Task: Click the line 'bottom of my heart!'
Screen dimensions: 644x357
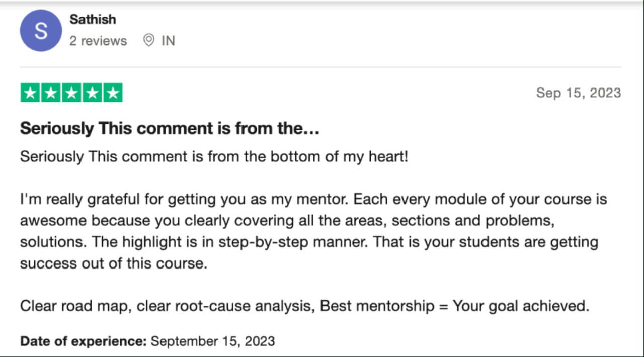Action: coord(339,156)
